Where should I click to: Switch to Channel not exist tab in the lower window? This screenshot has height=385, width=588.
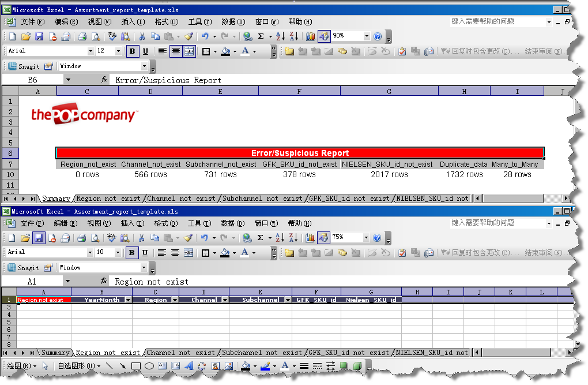pyautogui.click(x=180, y=353)
